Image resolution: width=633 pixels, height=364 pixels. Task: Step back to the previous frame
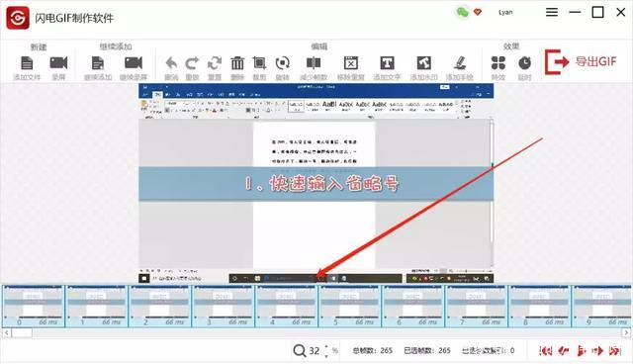563,351
